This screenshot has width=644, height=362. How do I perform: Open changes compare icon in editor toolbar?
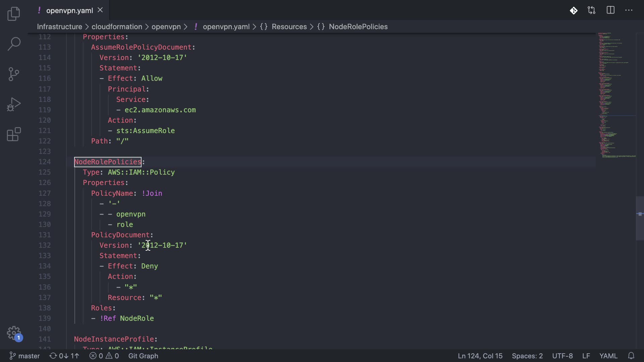coord(592,10)
